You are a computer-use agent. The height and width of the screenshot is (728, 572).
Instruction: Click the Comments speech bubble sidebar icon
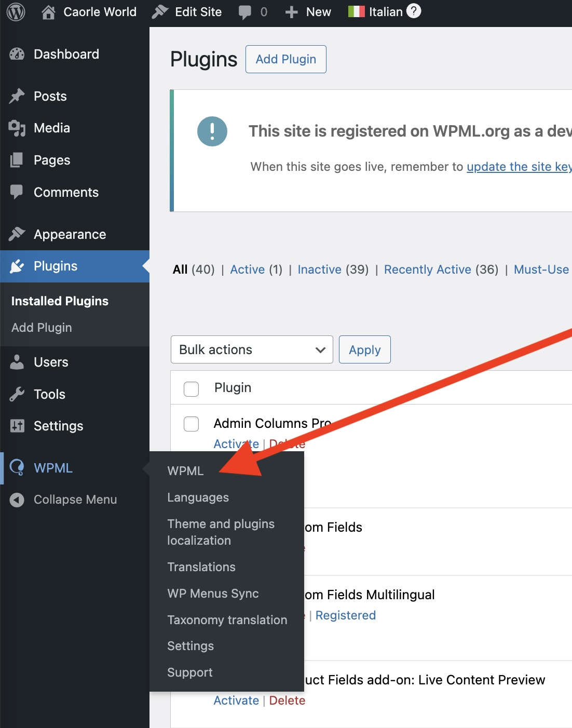(x=17, y=192)
